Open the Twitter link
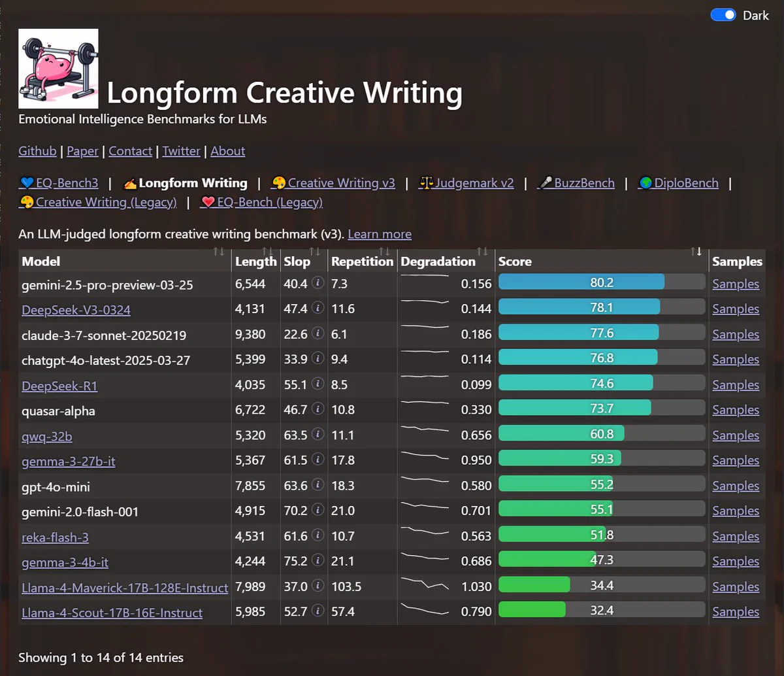This screenshot has width=784, height=676. [182, 151]
